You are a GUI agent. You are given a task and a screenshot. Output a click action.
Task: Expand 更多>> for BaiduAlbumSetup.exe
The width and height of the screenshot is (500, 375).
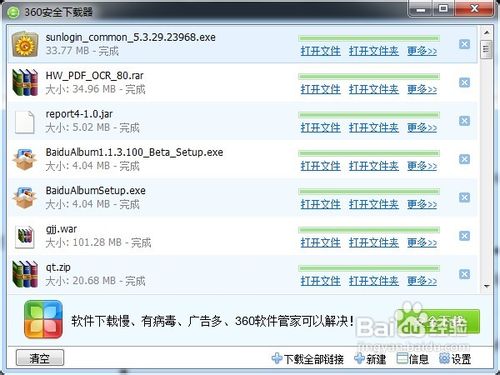[x=422, y=204]
